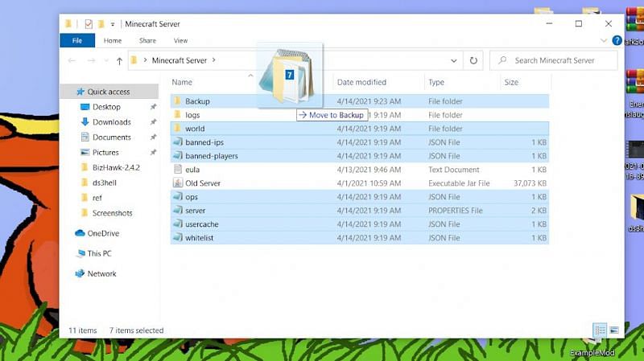Switch to the View ribbon tab
644x361 pixels.
(x=180, y=40)
